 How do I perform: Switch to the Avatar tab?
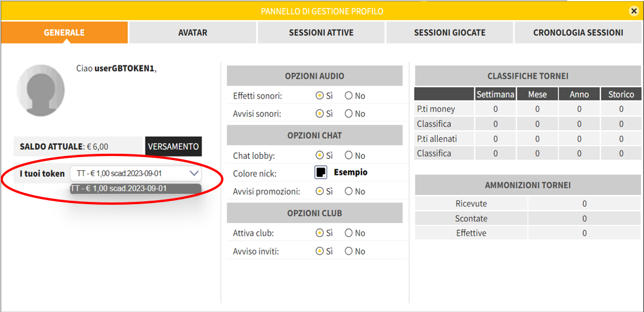click(x=193, y=33)
